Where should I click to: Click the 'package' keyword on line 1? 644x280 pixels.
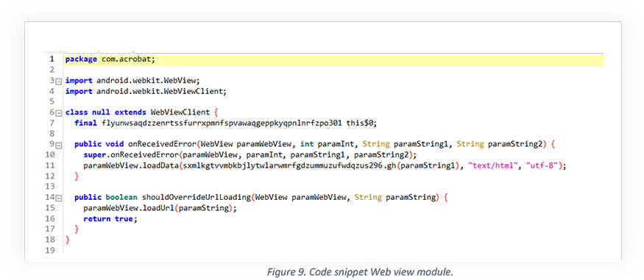[x=81, y=60]
